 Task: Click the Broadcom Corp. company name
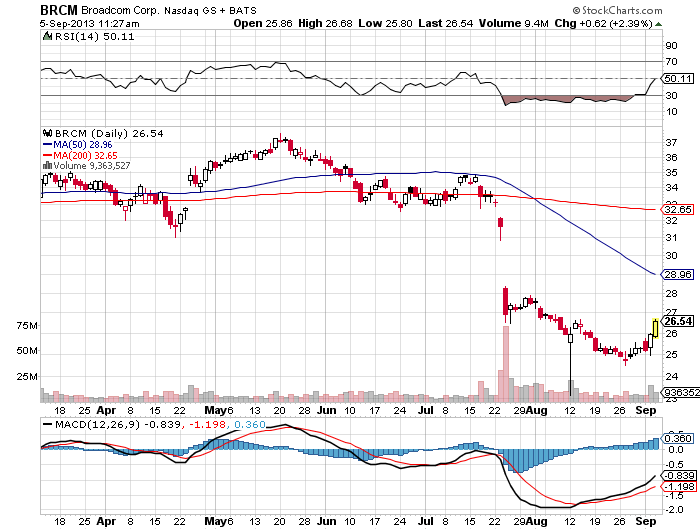coord(120,11)
